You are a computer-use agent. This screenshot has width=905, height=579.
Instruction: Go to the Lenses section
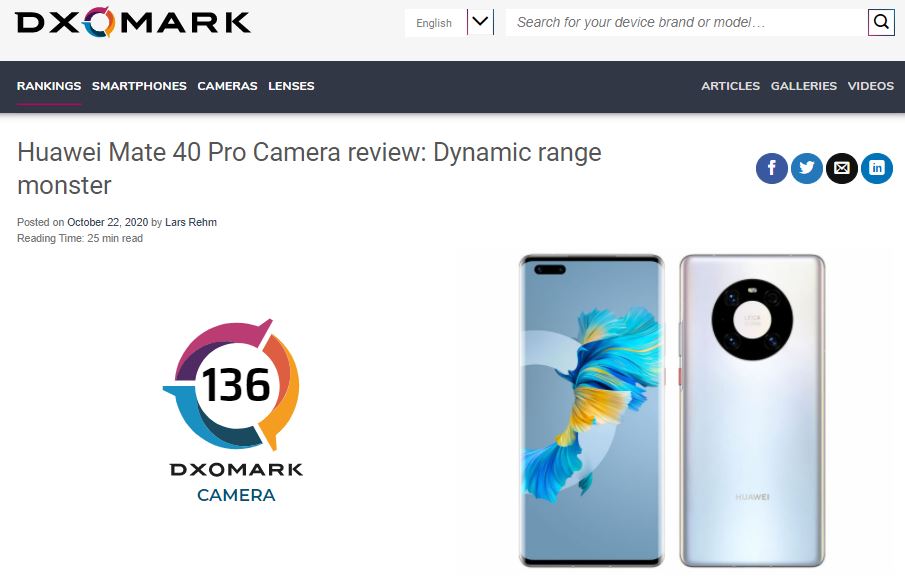pos(291,86)
